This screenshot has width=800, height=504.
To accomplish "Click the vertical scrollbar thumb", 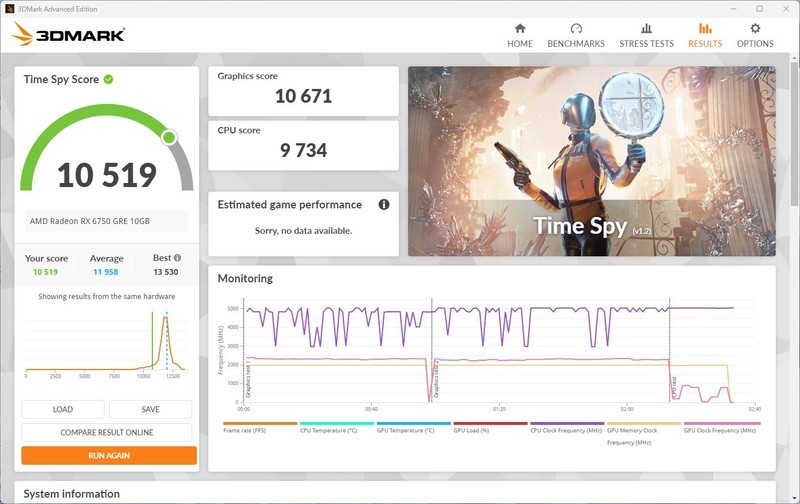I will [794, 133].
